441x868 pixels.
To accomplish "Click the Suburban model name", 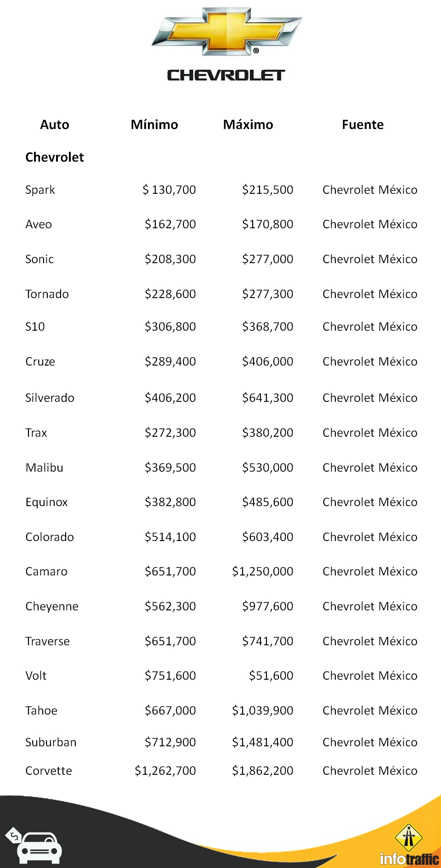I will point(51,743).
